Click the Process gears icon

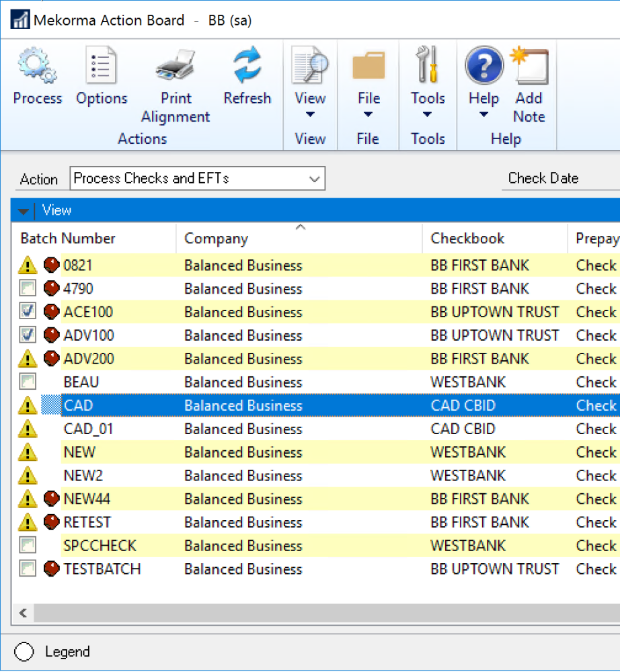(37, 66)
